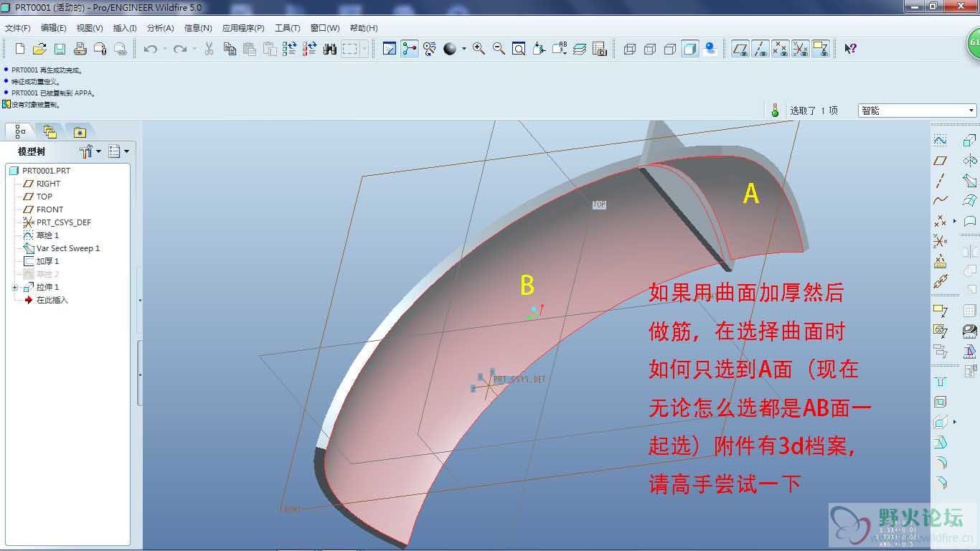This screenshot has width=980, height=551.
Task: Select the Round tool icon
Action: click(x=941, y=462)
